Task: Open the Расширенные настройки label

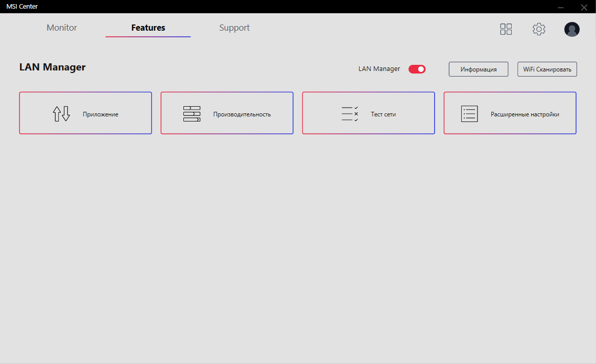Action: (525, 114)
